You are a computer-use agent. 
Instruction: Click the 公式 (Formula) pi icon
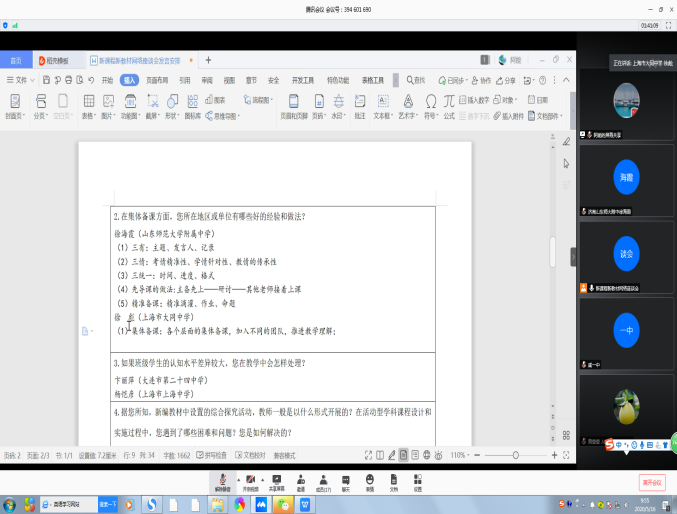click(449, 102)
